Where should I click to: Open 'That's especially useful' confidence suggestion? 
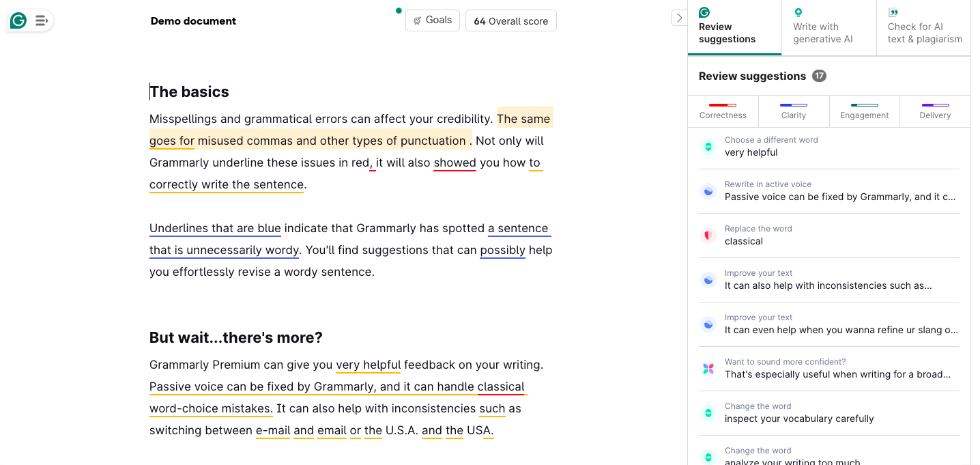pyautogui.click(x=829, y=369)
